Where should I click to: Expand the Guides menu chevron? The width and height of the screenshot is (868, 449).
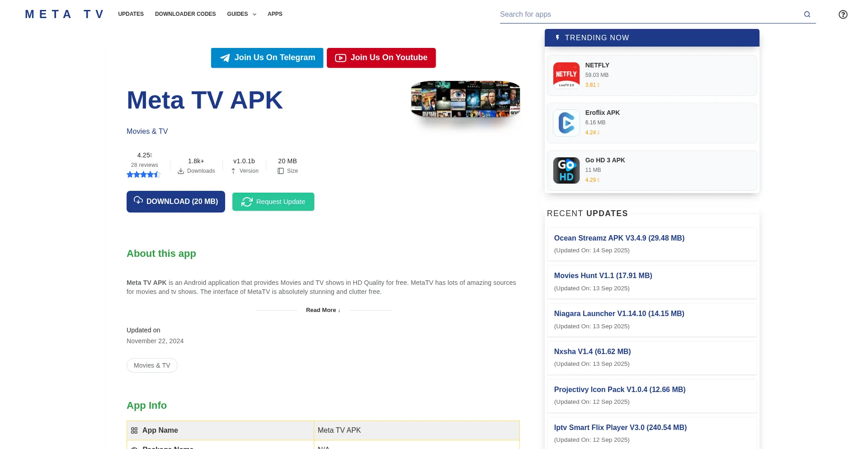[x=255, y=14]
